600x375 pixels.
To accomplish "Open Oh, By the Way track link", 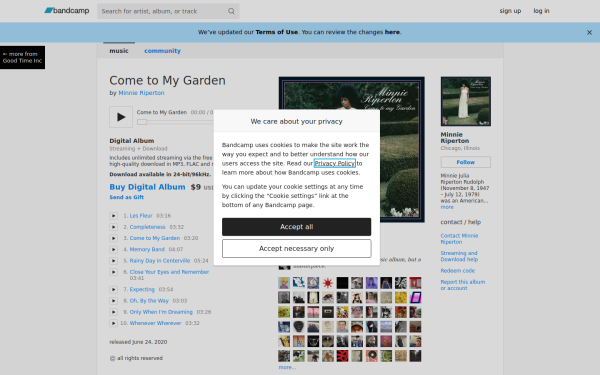I will click(149, 301).
